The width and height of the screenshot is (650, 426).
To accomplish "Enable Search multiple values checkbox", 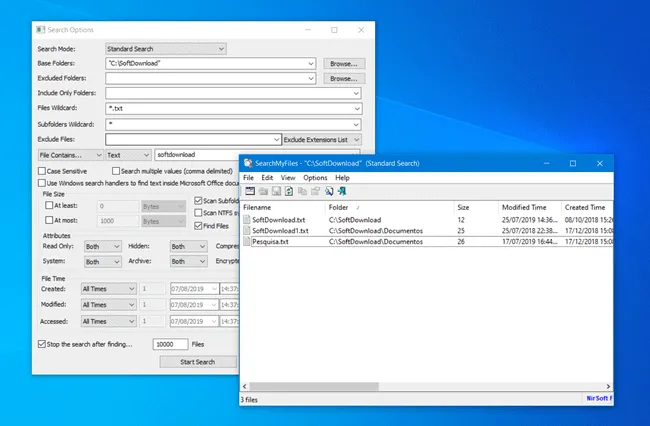I will [x=116, y=171].
